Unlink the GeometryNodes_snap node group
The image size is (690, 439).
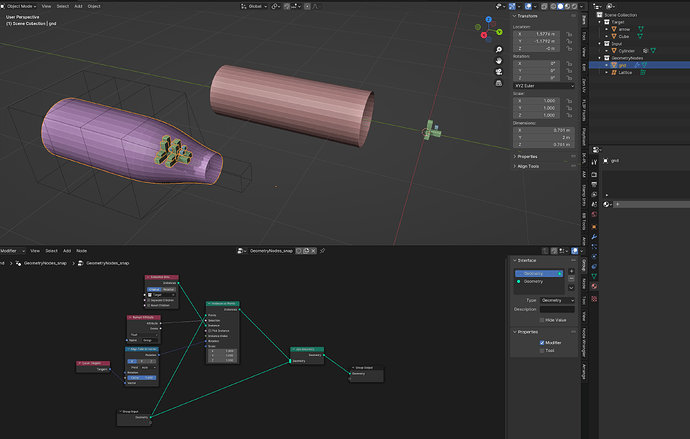click(313, 251)
